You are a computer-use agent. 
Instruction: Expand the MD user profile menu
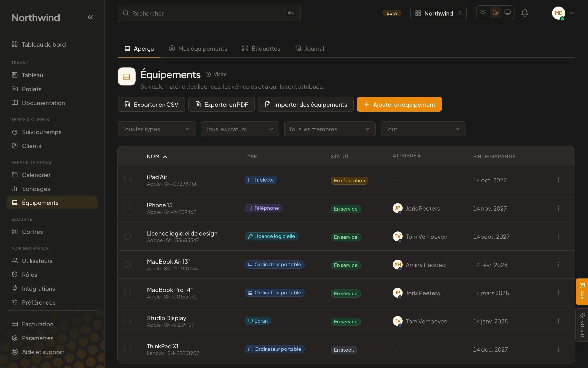563,13
